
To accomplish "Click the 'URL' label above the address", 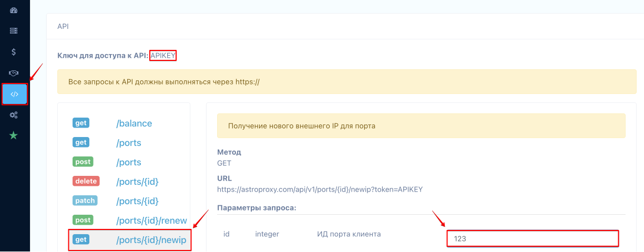I will pyautogui.click(x=224, y=178).
